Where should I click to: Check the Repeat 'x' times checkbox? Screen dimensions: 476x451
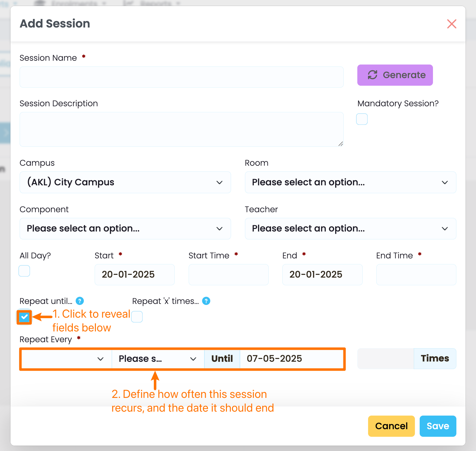click(137, 317)
